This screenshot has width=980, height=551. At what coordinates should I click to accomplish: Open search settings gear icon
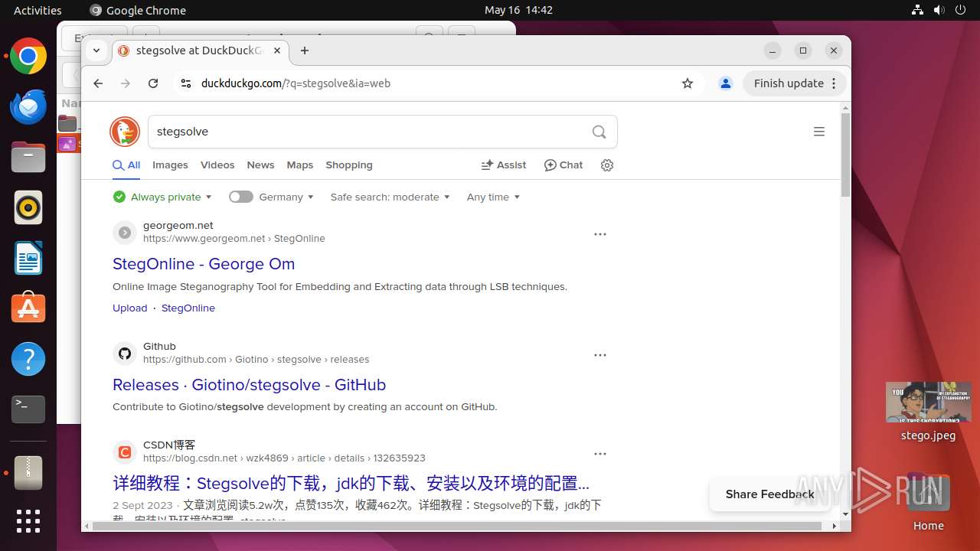click(x=607, y=165)
